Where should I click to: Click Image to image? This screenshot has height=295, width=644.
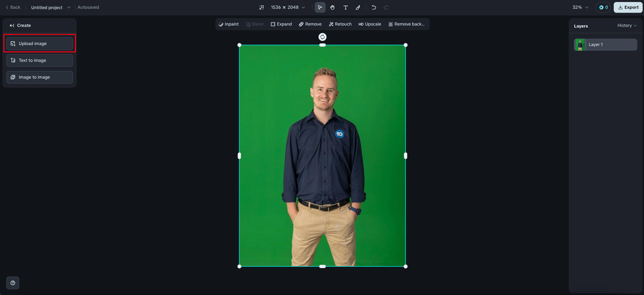[x=40, y=77]
